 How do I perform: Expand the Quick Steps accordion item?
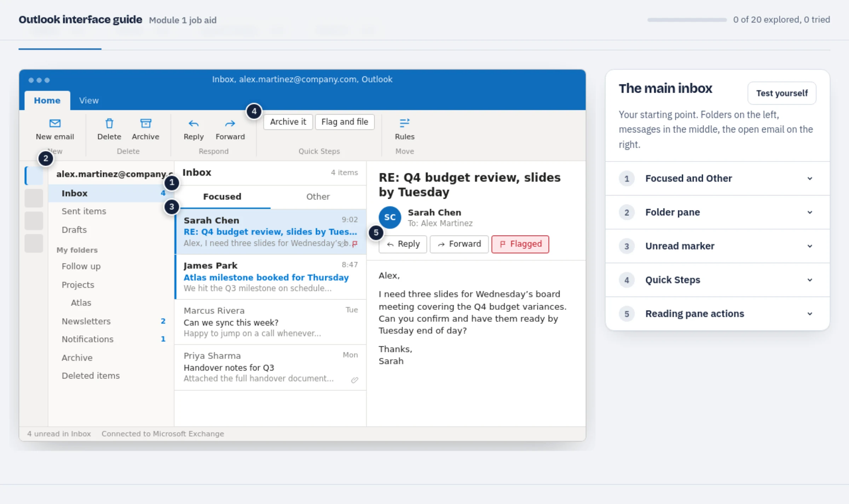pyautogui.click(x=717, y=280)
